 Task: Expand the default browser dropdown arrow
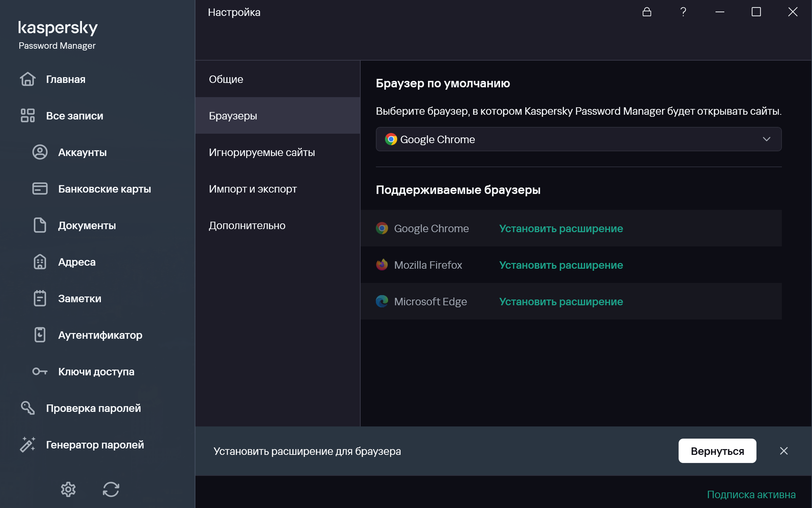coord(766,139)
